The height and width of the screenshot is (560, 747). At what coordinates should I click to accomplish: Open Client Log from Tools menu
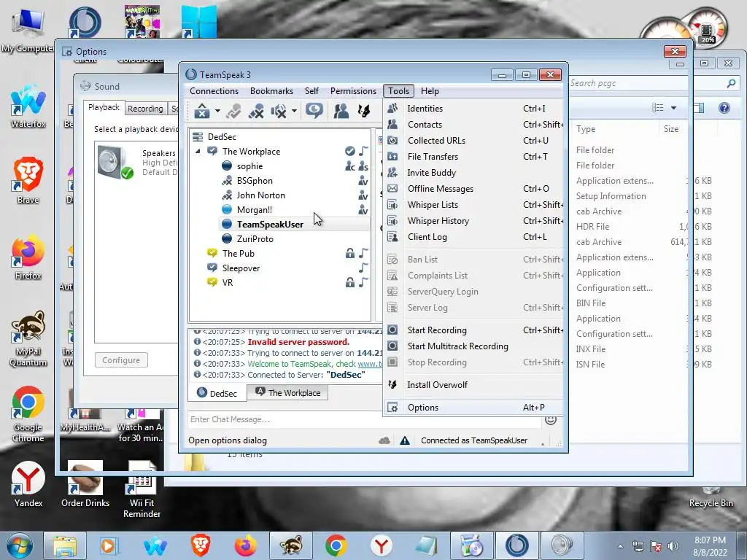(x=473, y=237)
